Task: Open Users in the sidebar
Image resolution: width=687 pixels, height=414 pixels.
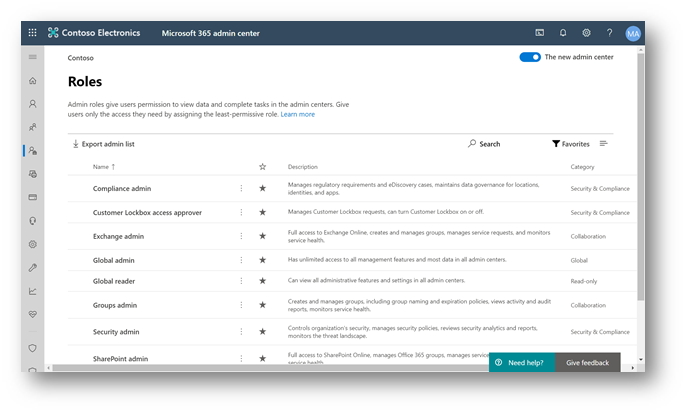Action: pos(32,104)
